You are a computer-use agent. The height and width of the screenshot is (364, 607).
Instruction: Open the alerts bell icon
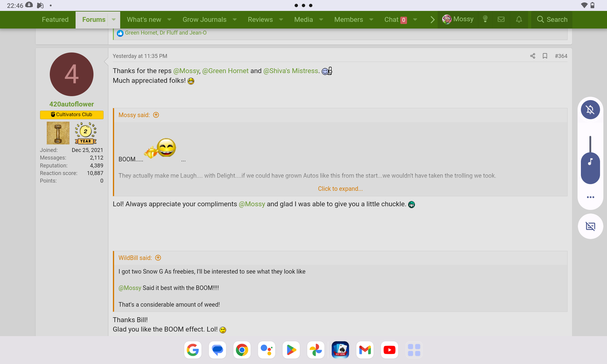tap(519, 19)
